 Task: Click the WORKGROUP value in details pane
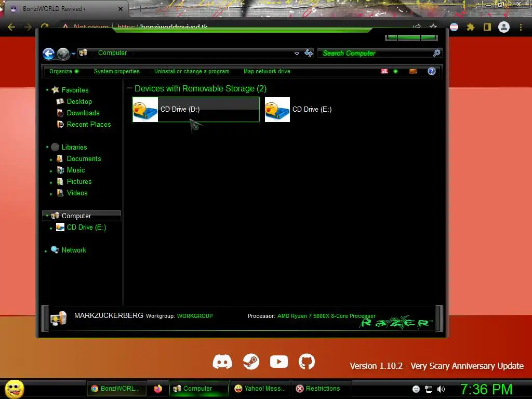click(195, 316)
